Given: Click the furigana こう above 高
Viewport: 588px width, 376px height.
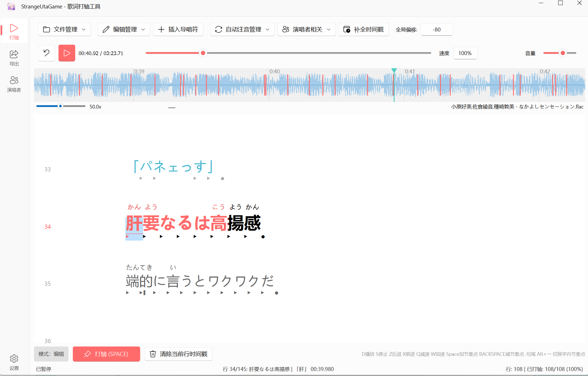Looking at the screenshot, I should [218, 207].
